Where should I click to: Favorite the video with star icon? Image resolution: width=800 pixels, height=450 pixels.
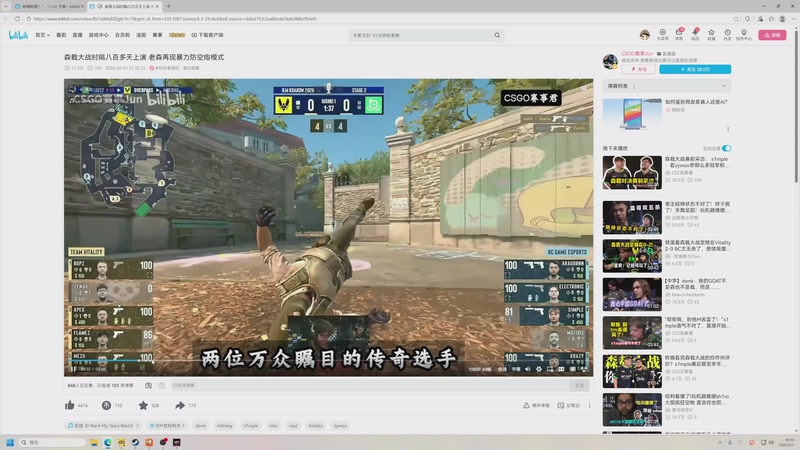click(x=143, y=405)
